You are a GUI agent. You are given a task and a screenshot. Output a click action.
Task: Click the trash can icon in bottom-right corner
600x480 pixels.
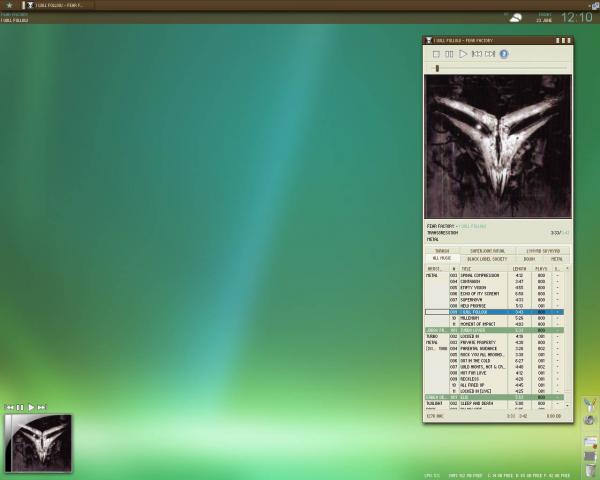(591, 471)
